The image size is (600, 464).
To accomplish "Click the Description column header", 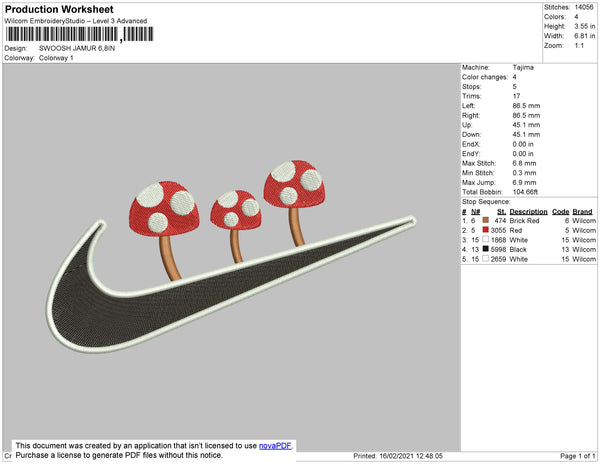I will click(x=528, y=212).
